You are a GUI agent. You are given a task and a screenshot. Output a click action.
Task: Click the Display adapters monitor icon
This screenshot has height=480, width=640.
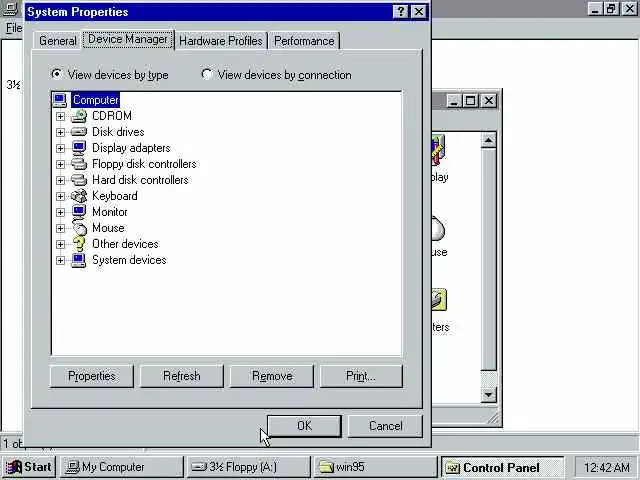click(x=79, y=148)
